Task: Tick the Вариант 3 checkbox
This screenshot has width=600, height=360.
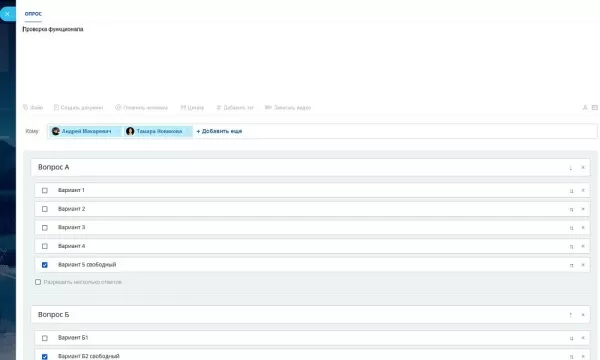Action: [x=45, y=228]
